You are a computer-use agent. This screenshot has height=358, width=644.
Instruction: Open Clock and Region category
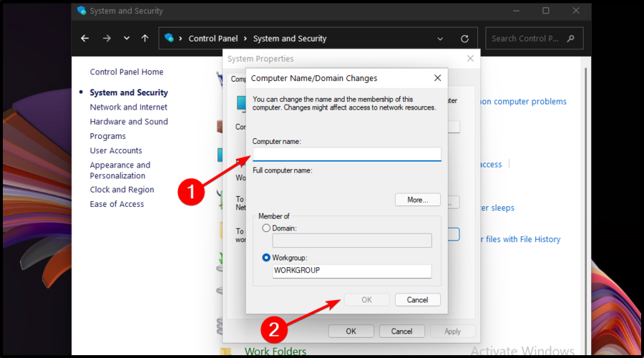122,190
